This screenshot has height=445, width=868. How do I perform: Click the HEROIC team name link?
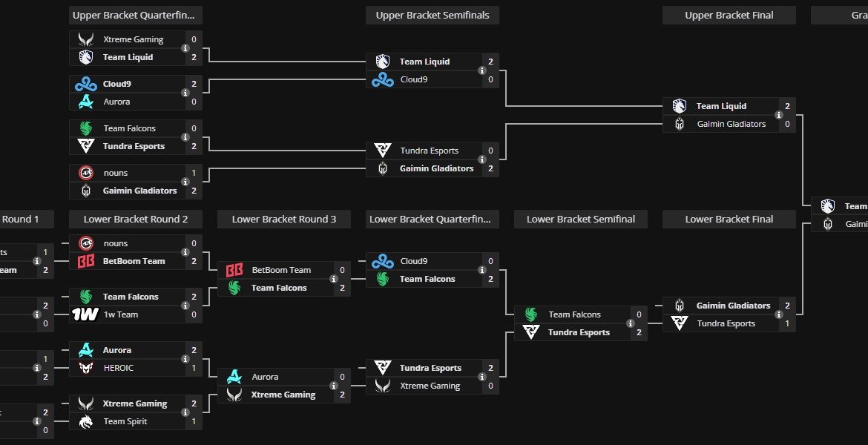(119, 368)
